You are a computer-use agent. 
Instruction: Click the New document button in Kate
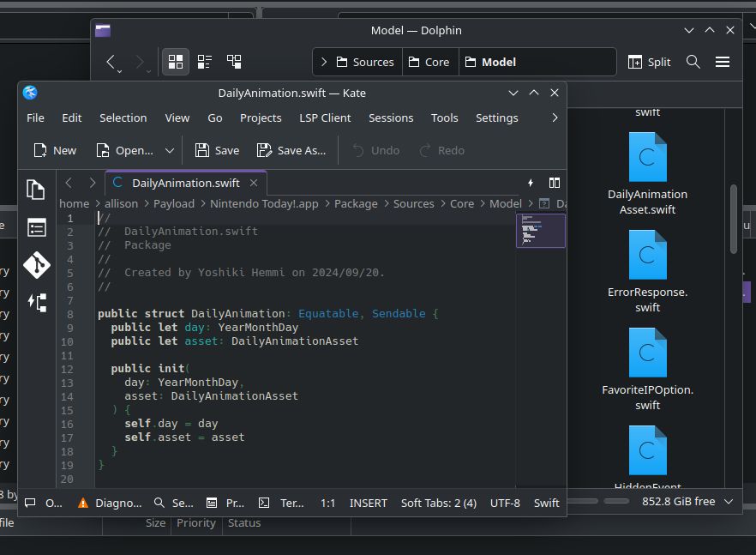(55, 151)
